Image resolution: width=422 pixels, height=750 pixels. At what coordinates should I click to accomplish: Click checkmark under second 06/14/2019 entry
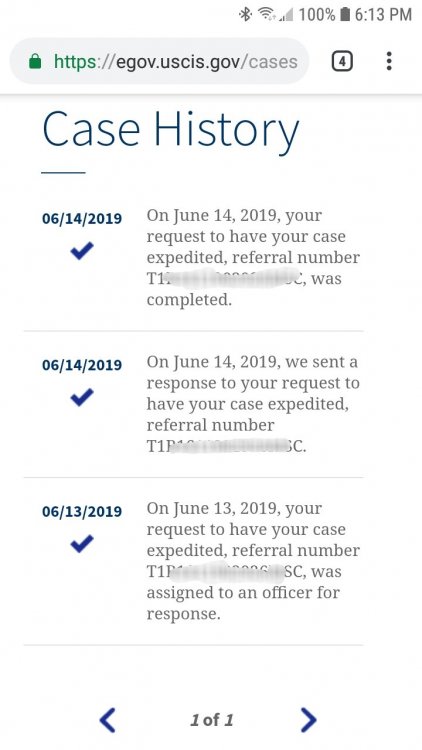click(x=82, y=397)
